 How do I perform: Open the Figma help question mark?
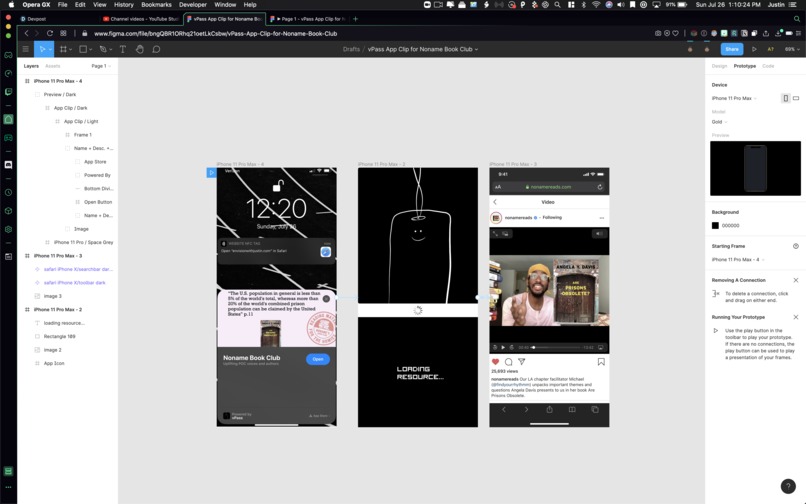point(788,486)
